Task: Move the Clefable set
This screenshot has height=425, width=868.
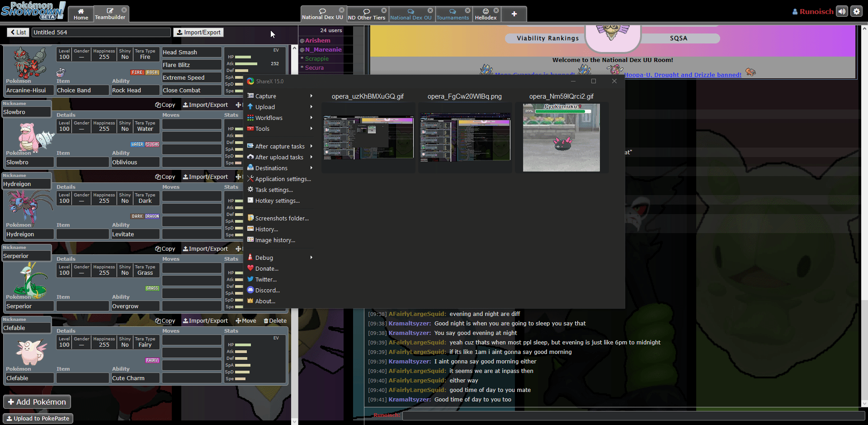Action: point(246,320)
